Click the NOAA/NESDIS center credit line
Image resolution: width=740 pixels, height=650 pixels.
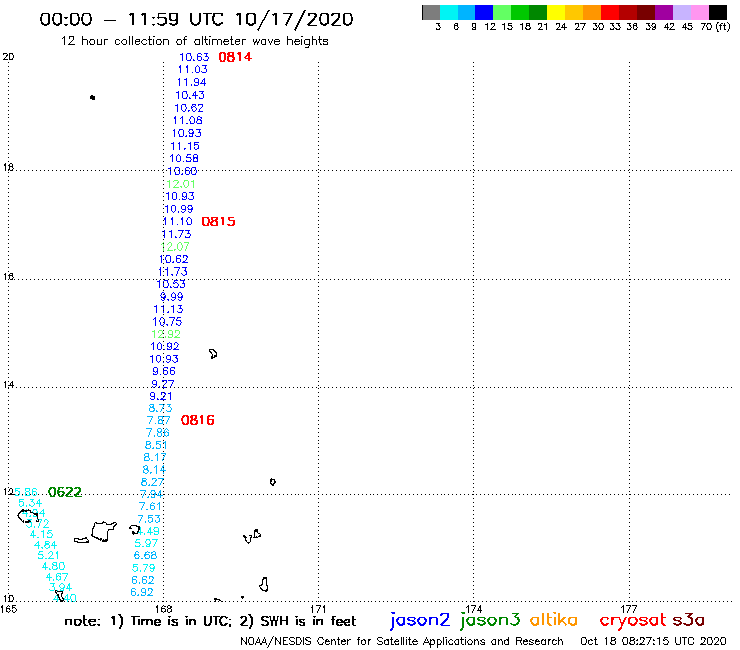401,642
